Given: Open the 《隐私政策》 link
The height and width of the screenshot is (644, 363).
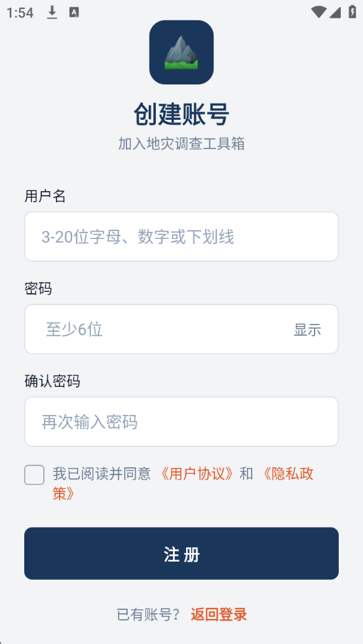Looking at the screenshot, I should coord(183,484).
